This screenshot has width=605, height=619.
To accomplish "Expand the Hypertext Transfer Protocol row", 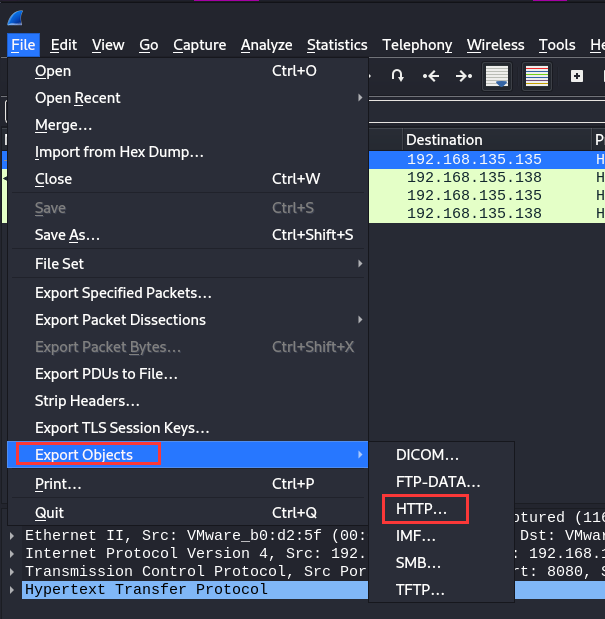I will coord(12,590).
